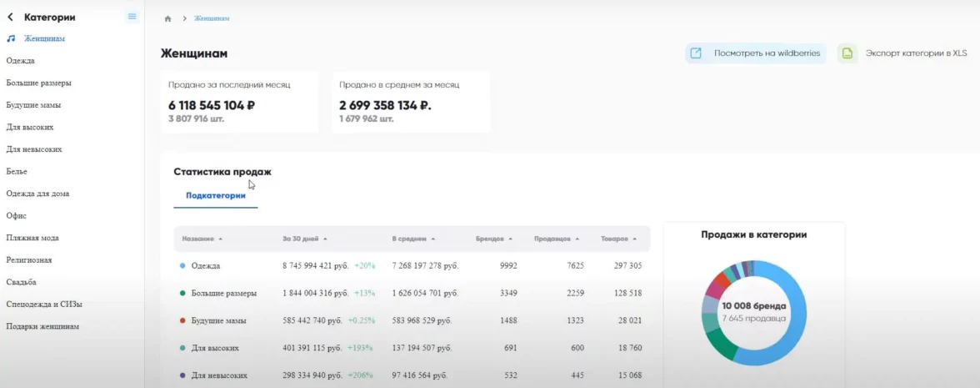
Task: Select Пляжная мода in sidebar
Action: pos(32,238)
